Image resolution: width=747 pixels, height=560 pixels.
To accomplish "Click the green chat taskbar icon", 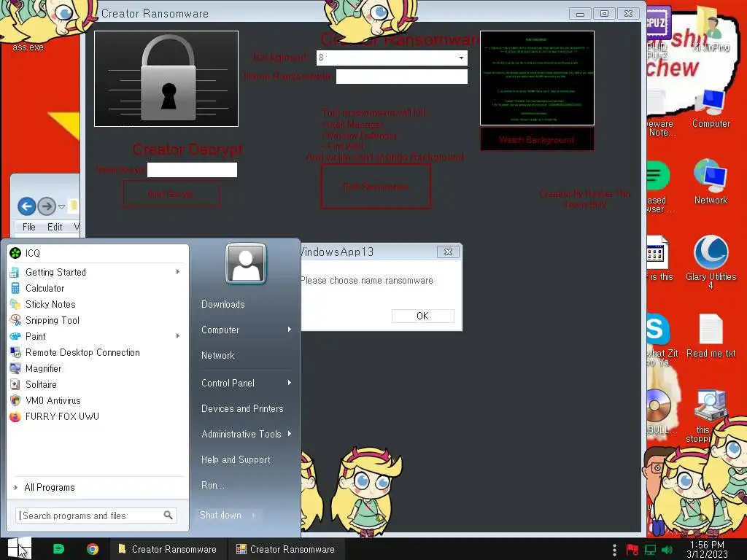I will coord(58,549).
